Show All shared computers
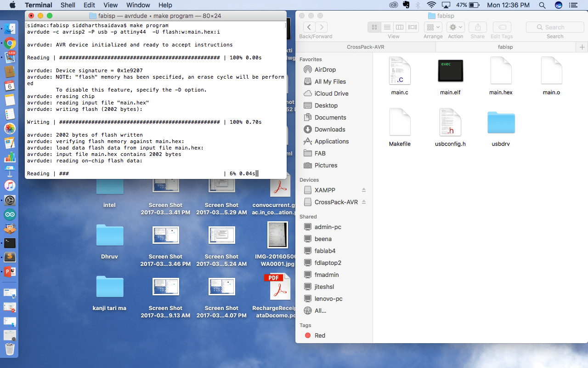This screenshot has height=368, width=588. pyautogui.click(x=320, y=310)
